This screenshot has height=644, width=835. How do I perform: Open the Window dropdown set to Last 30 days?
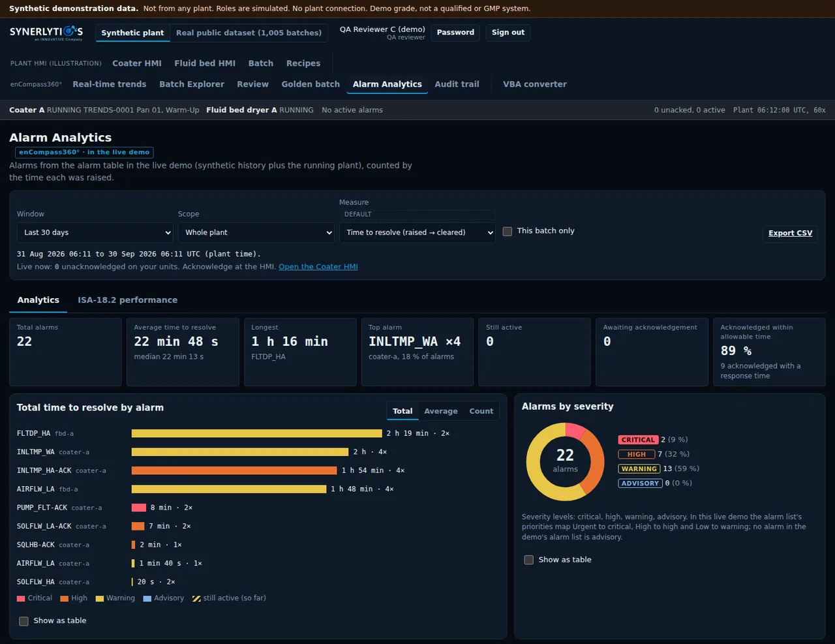95,232
